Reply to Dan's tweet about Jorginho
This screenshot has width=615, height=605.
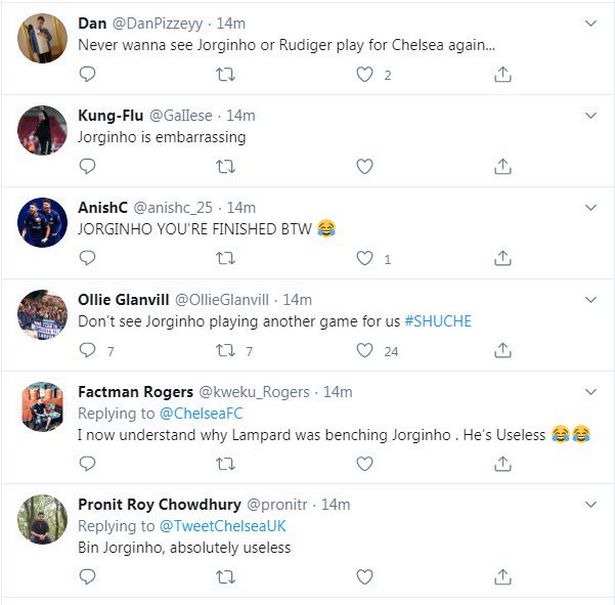[87, 75]
